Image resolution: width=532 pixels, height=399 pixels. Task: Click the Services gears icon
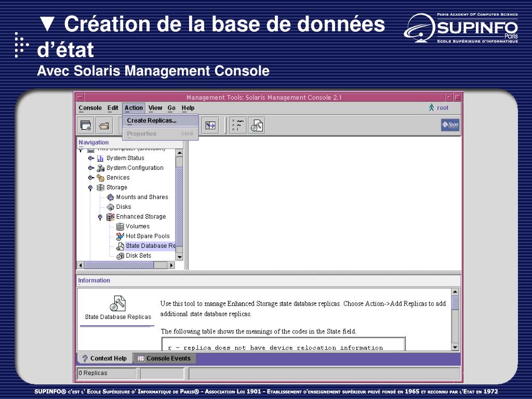pos(100,178)
